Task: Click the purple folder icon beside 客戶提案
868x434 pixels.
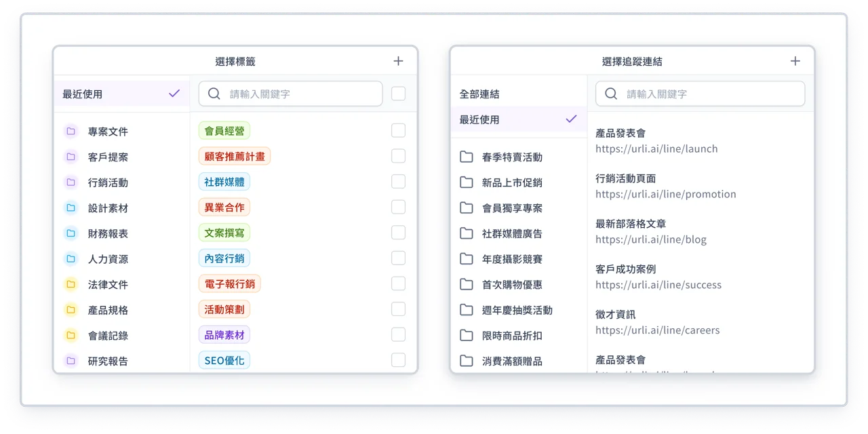Action: click(x=71, y=157)
